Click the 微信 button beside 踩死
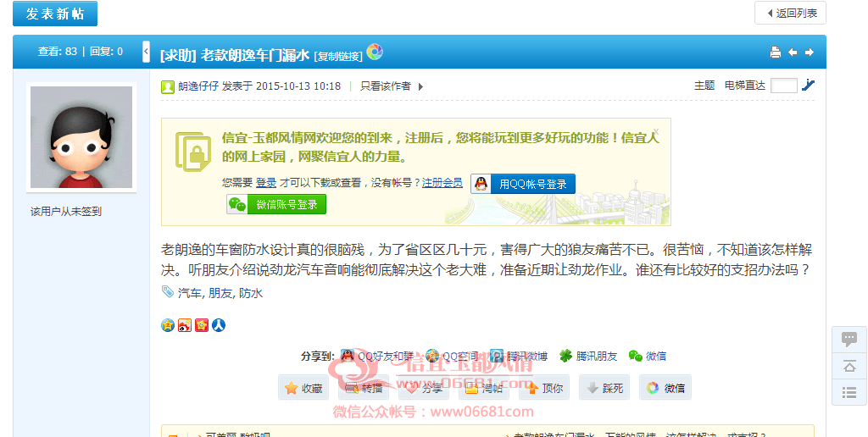 click(665, 388)
